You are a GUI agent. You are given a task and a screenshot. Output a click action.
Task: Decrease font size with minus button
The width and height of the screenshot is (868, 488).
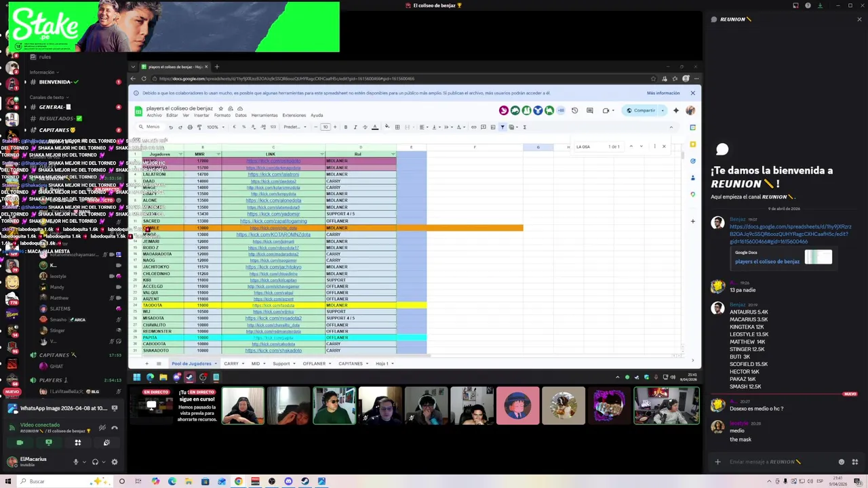(317, 127)
